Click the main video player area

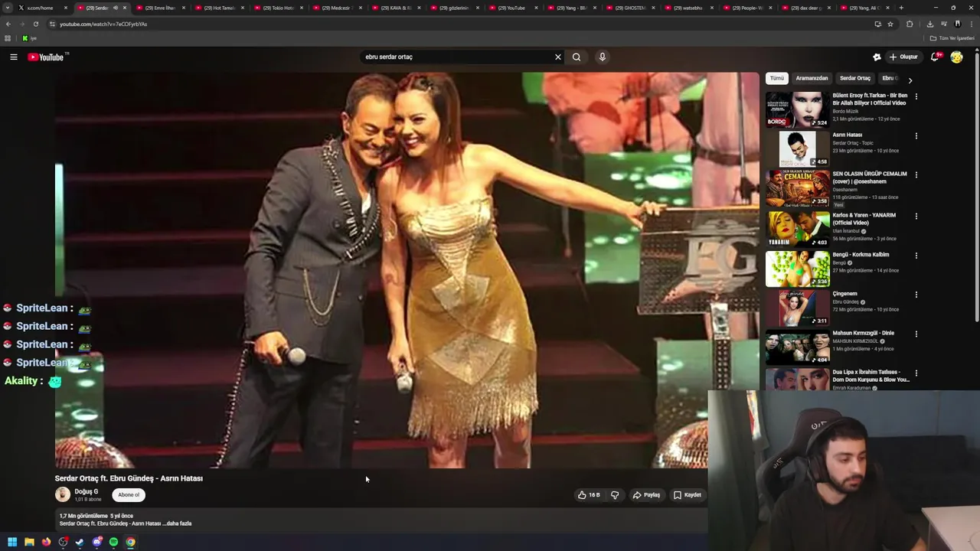point(407,269)
